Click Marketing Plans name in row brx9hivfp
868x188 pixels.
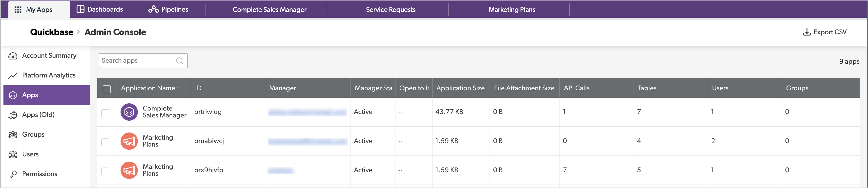[158, 170]
